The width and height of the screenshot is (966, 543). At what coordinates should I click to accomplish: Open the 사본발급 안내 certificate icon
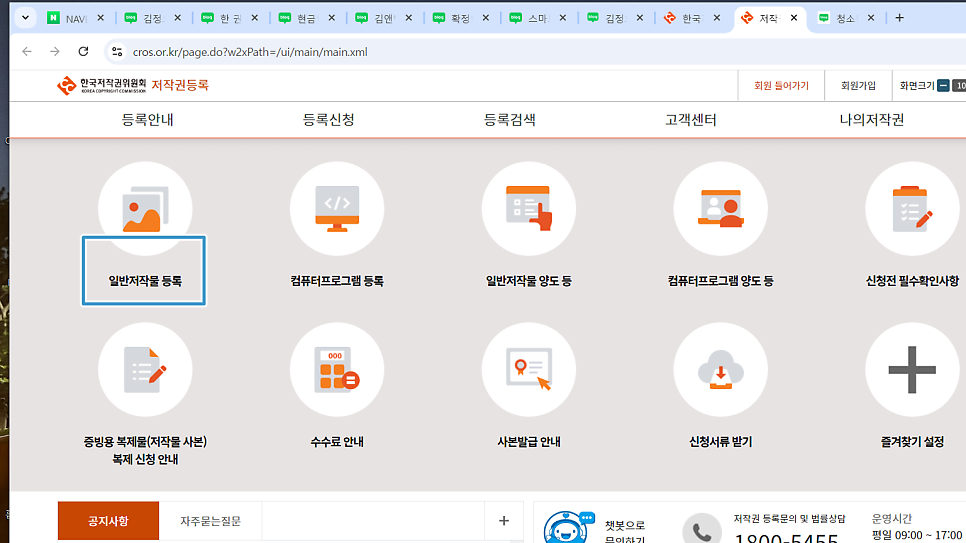pyautogui.click(x=529, y=370)
